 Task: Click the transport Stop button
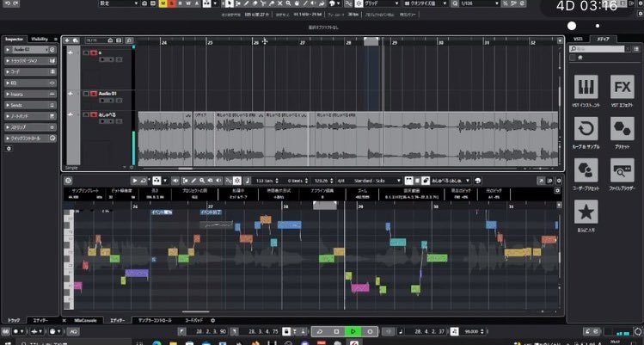pyautogui.click(x=336, y=331)
